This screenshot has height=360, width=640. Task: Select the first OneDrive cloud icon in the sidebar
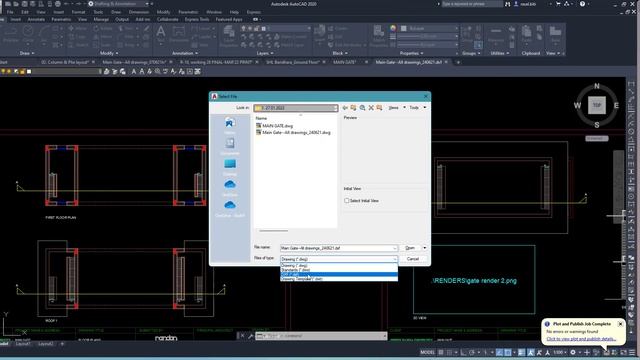(x=230, y=184)
